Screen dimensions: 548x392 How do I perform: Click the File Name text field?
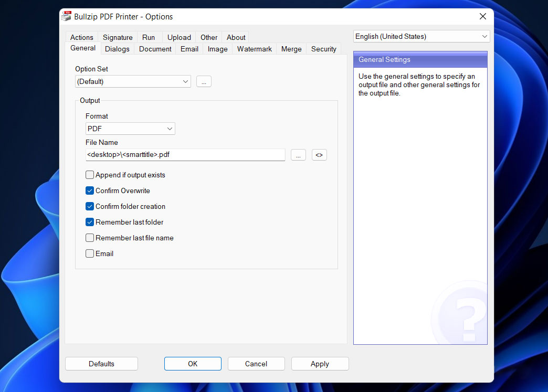tap(185, 155)
